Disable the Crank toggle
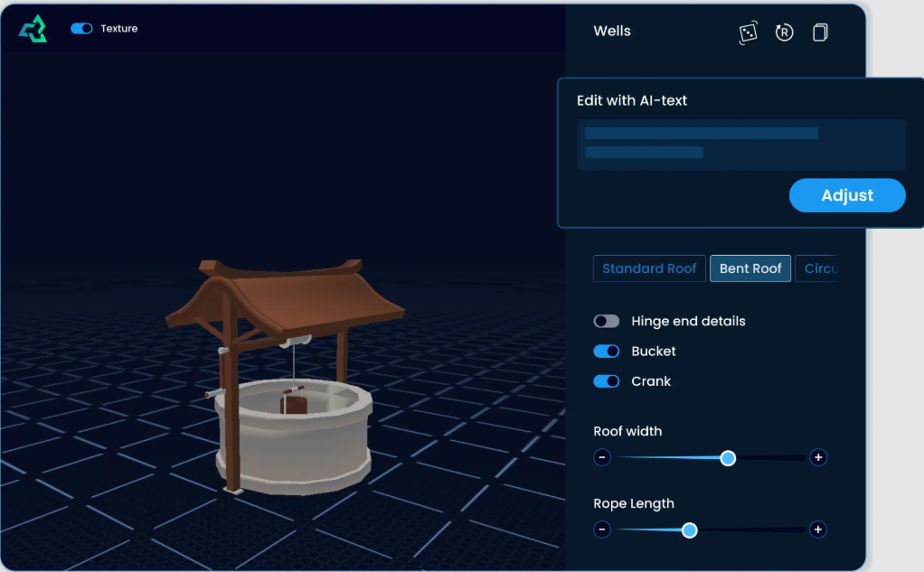This screenshot has width=924, height=572. click(606, 381)
